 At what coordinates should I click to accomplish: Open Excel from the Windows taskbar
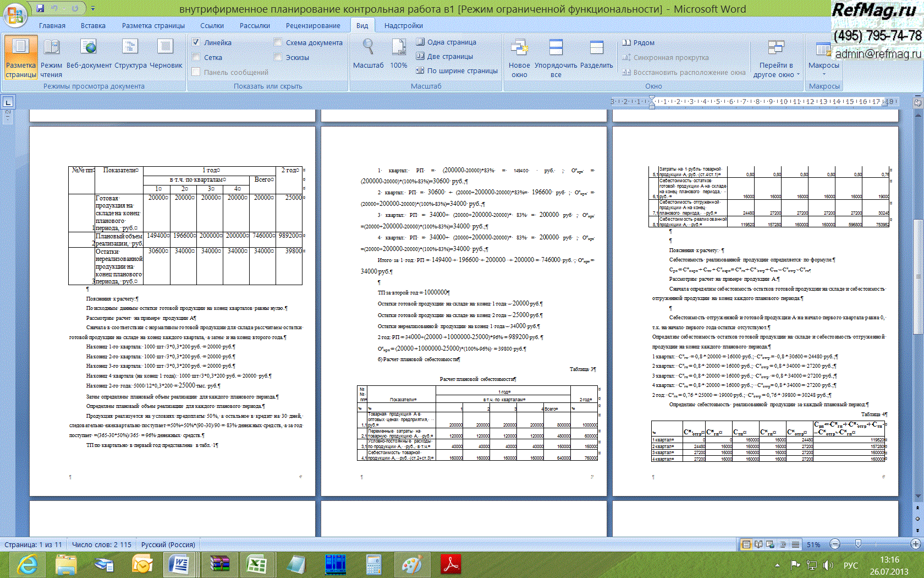(256, 565)
